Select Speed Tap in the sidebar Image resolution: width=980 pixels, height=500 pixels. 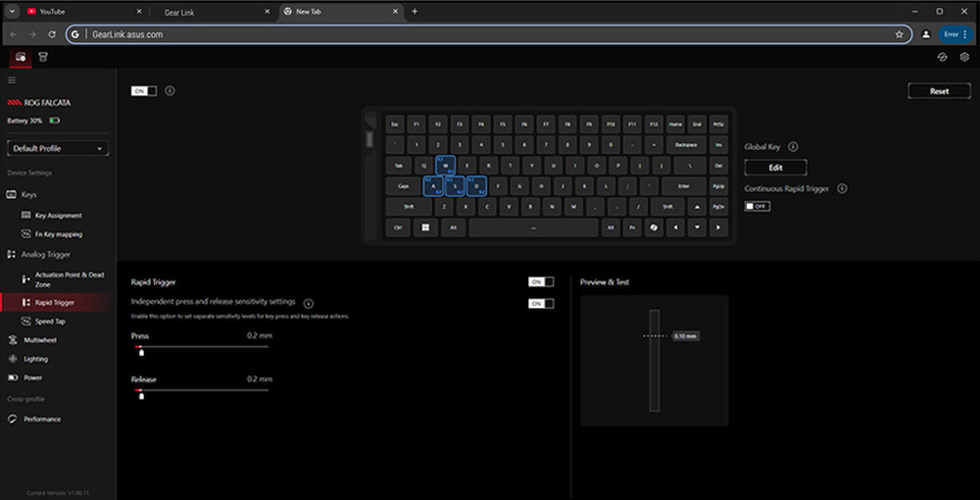pyautogui.click(x=51, y=321)
